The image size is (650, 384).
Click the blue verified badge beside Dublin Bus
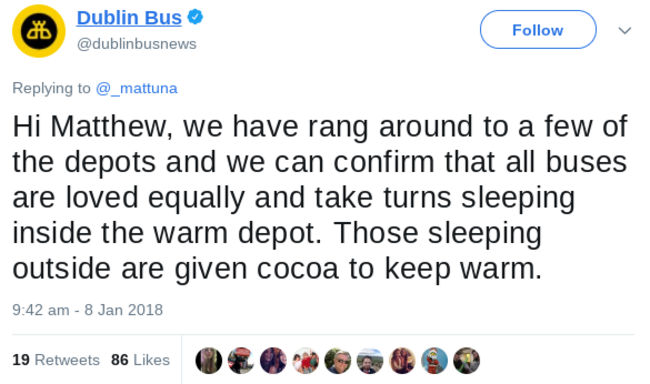[x=195, y=17]
